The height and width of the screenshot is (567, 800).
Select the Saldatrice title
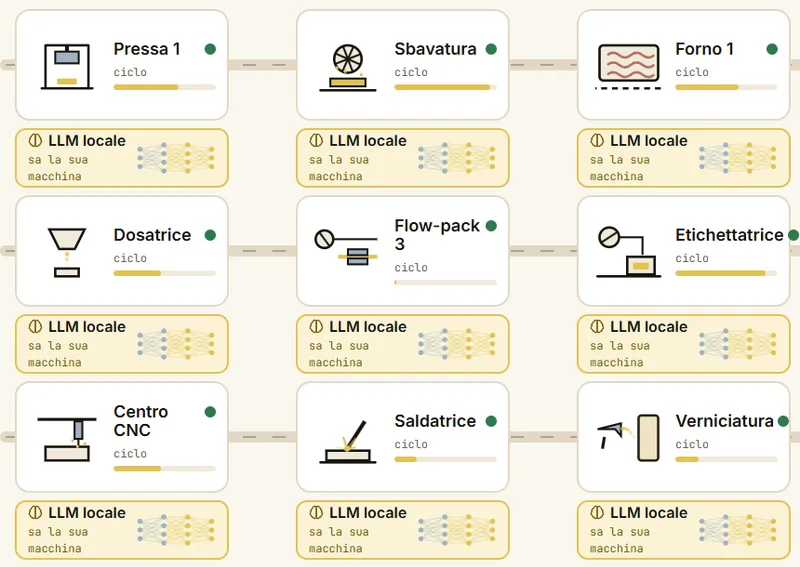[435, 421]
